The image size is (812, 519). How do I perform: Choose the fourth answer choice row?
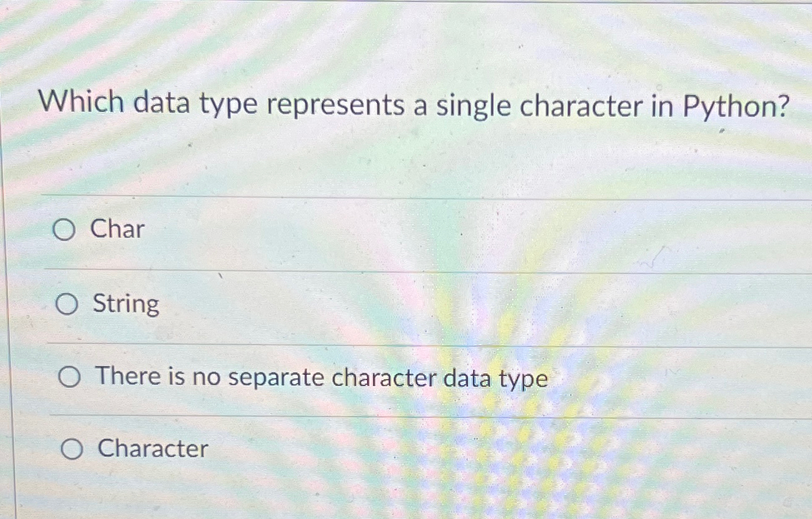[x=250, y=449]
